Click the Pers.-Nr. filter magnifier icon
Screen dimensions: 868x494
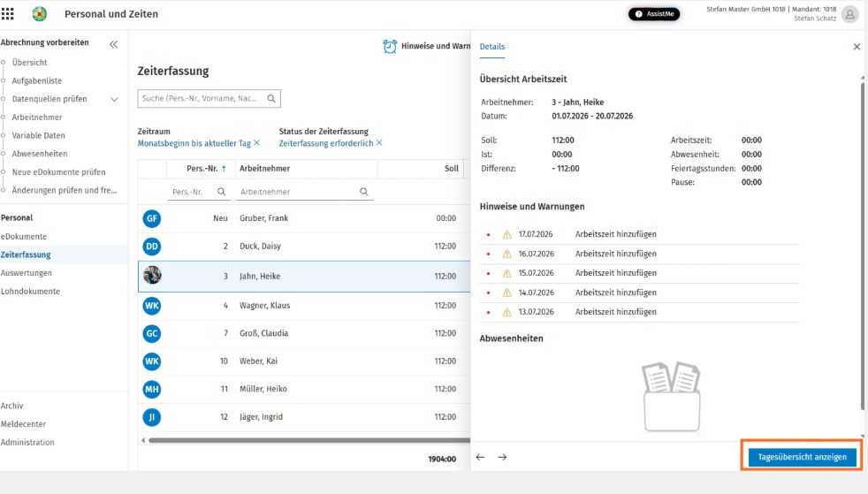222,192
